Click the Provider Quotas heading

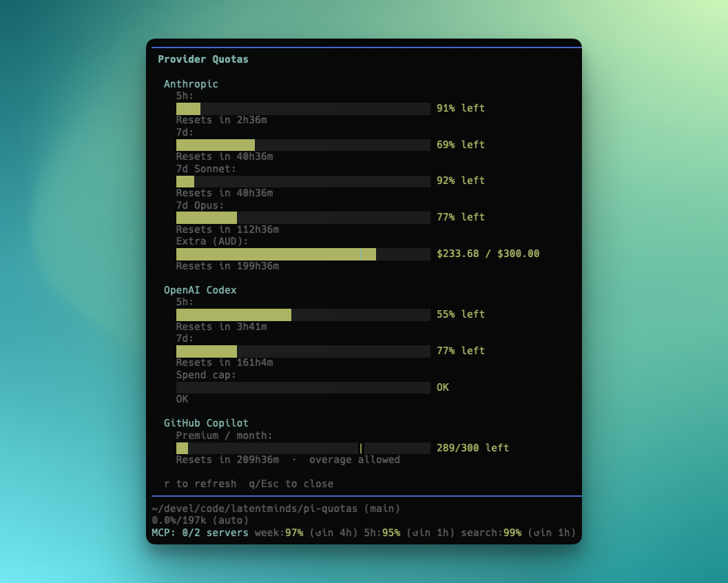(203, 59)
